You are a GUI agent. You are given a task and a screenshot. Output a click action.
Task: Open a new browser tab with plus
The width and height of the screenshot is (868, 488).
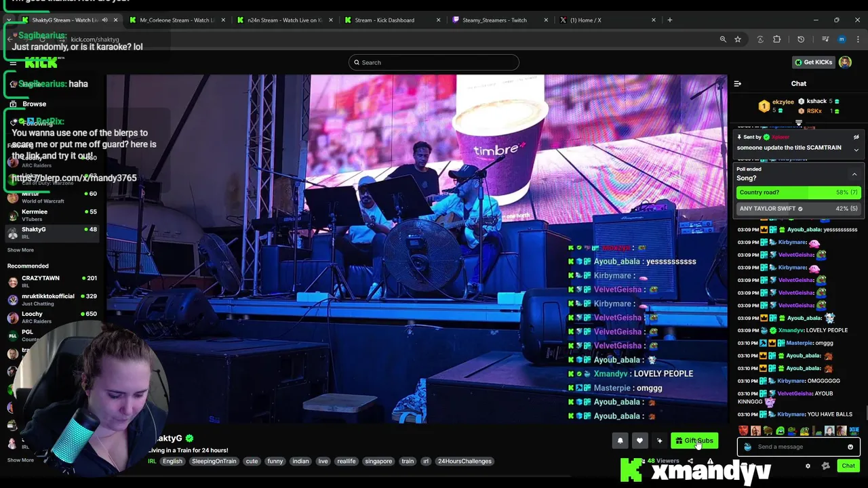[670, 20]
